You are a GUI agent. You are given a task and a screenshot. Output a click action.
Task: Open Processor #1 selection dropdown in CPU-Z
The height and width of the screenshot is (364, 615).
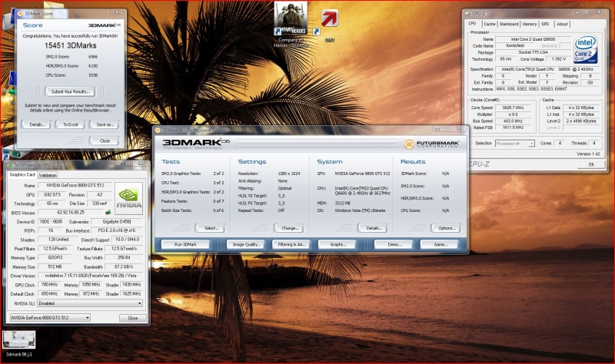click(514, 144)
